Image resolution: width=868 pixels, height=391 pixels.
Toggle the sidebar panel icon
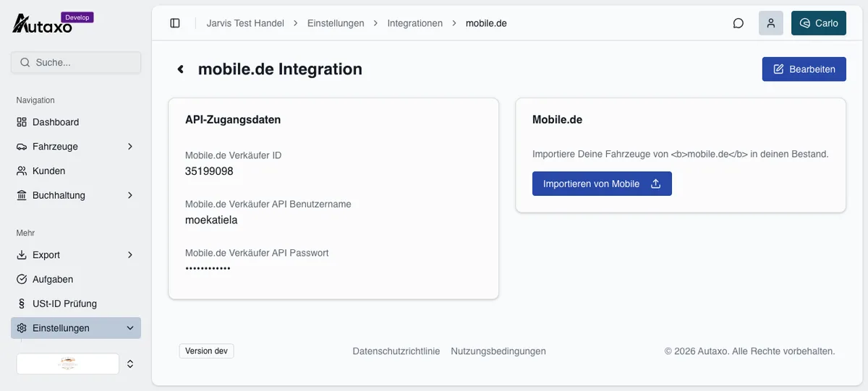pyautogui.click(x=175, y=23)
